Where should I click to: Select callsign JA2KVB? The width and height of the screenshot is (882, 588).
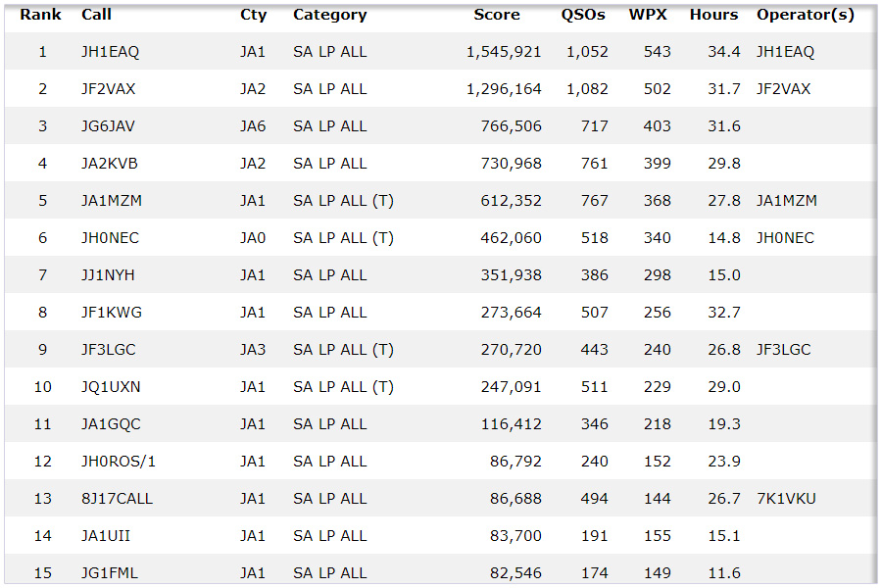(x=110, y=164)
